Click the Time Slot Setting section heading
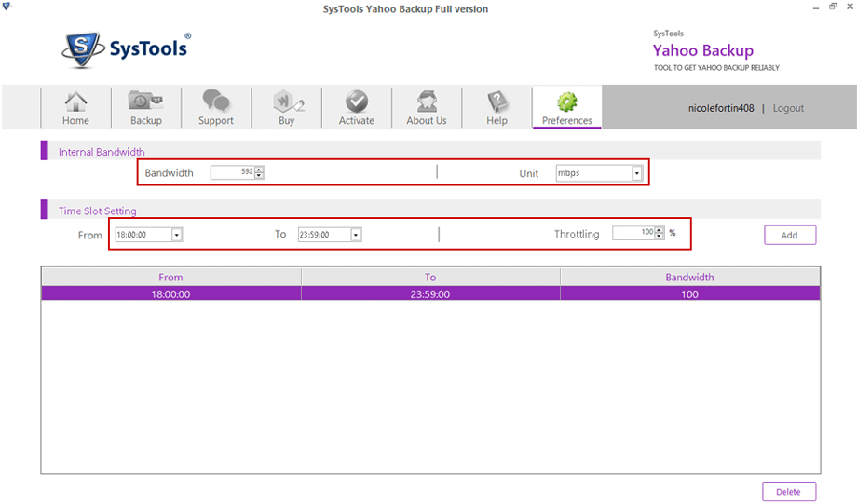This screenshot has width=857, height=504. coord(97,211)
